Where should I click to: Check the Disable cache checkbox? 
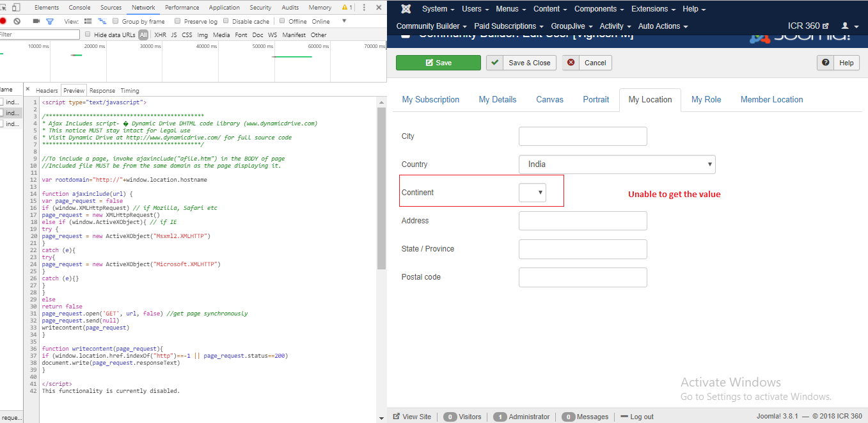tap(226, 21)
